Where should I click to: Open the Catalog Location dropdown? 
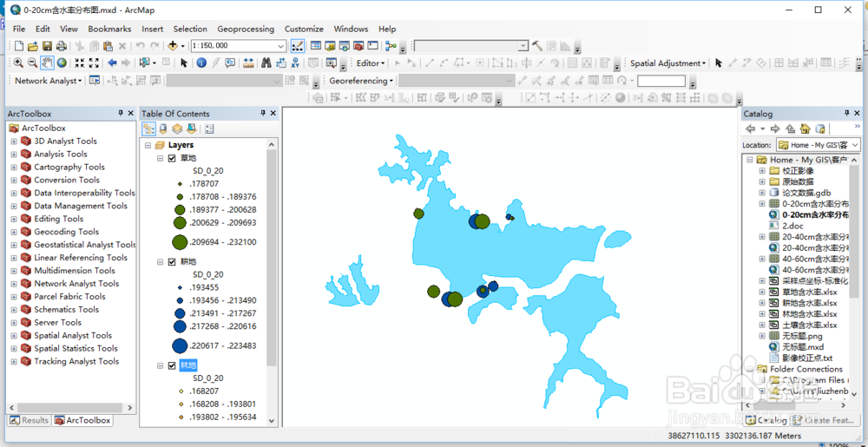tap(855, 145)
